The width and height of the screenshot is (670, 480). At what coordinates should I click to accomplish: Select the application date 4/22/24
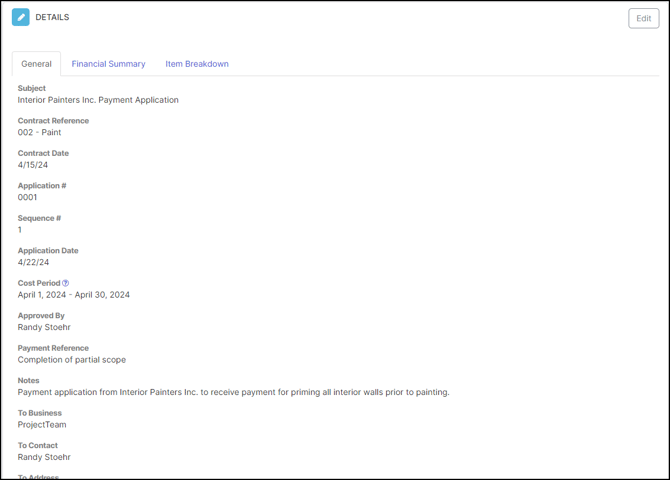pyautogui.click(x=33, y=262)
